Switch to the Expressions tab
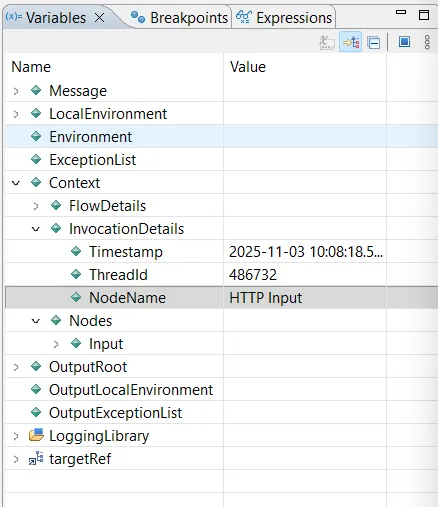The width and height of the screenshot is (438, 507). pos(284,18)
